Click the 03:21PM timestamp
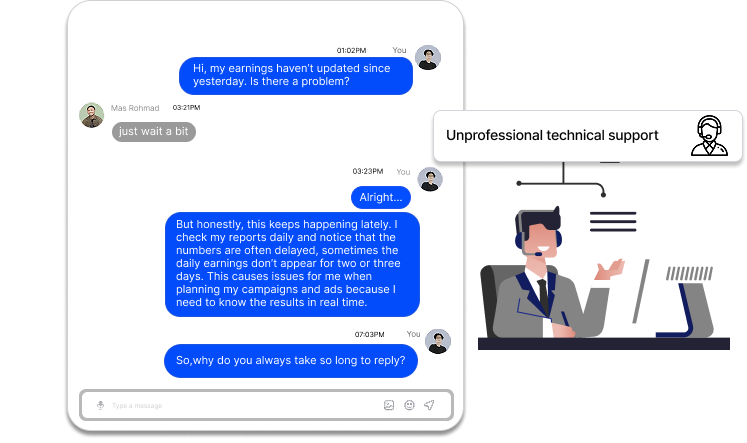 (186, 108)
